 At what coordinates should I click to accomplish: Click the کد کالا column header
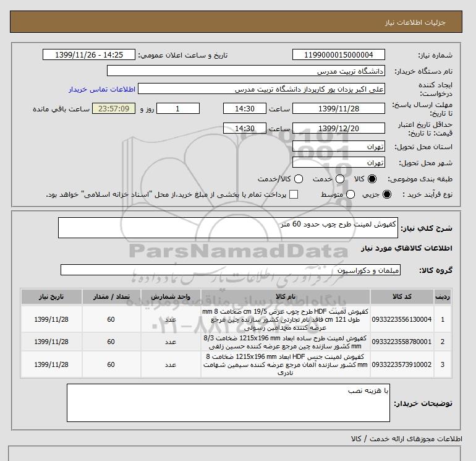point(402,296)
